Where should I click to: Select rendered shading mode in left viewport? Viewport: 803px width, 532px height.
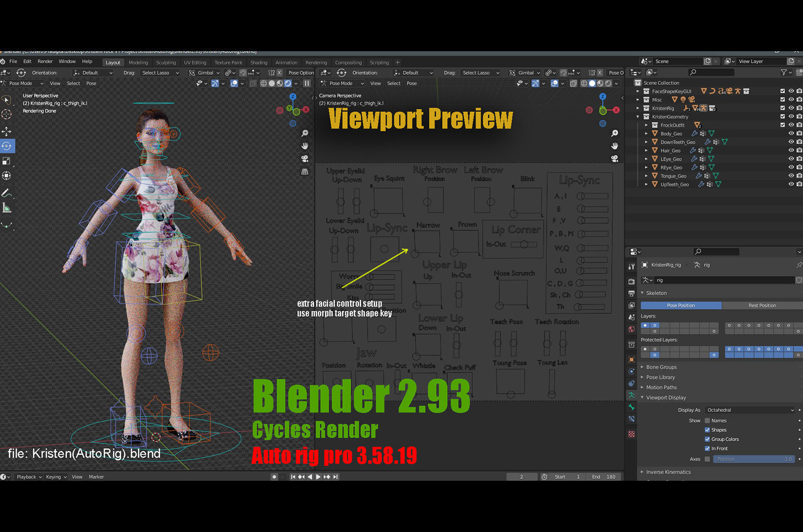[x=288, y=83]
